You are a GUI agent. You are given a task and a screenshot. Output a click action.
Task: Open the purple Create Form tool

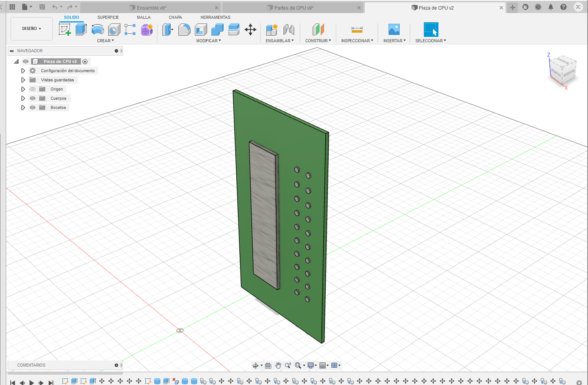[147, 30]
